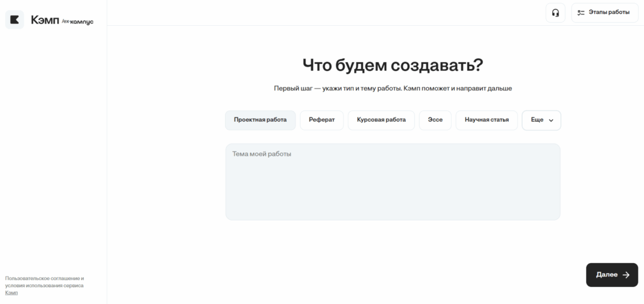Expand the Еще work types dropdown
Image resolution: width=644 pixels, height=304 pixels.
541,120
